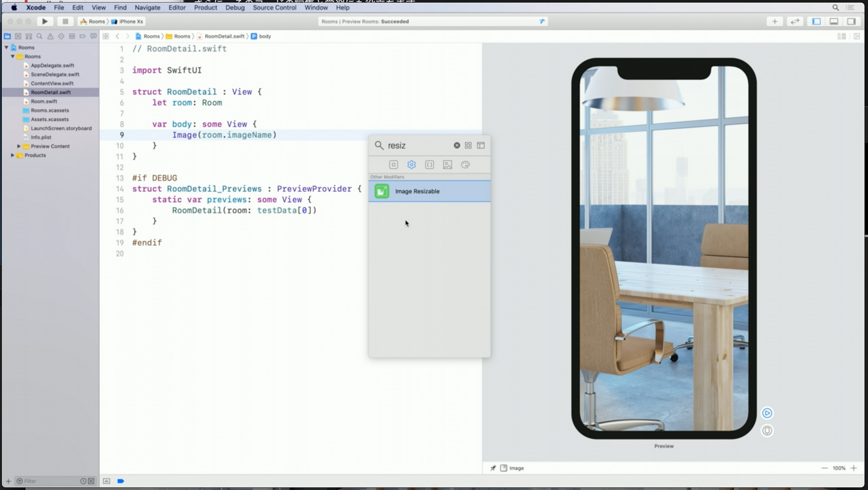Click the Live Preview play button beside device
Viewport: 868px width, 490px height.
click(x=767, y=413)
